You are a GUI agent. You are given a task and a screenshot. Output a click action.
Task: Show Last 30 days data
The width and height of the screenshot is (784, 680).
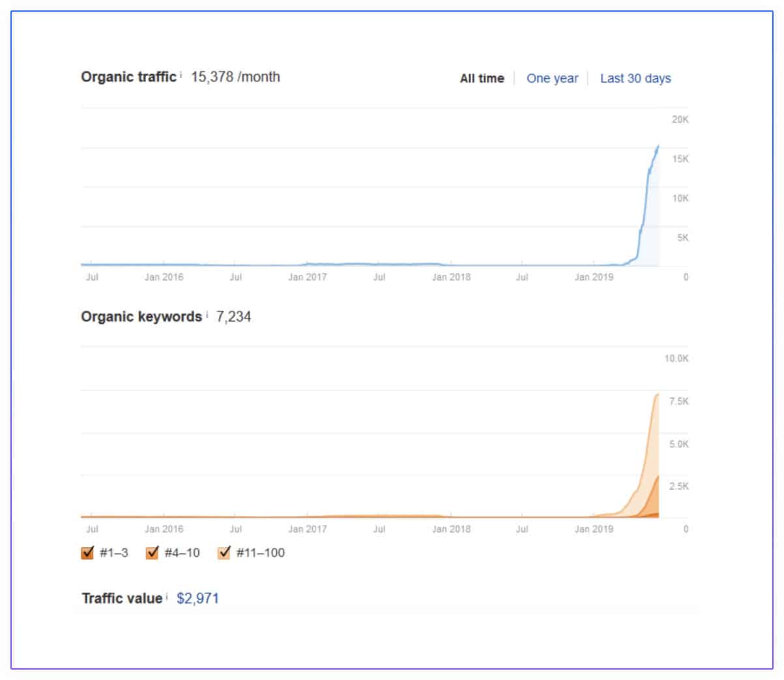(x=635, y=78)
